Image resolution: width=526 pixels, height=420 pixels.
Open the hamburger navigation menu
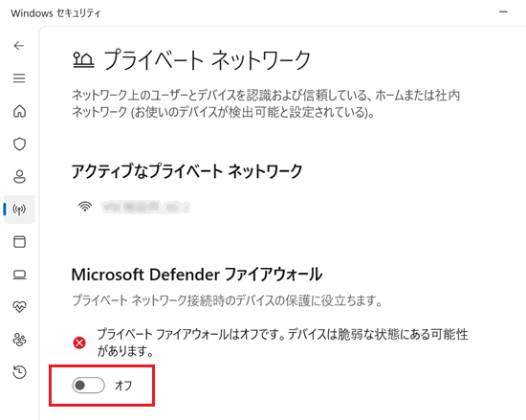[x=19, y=78]
